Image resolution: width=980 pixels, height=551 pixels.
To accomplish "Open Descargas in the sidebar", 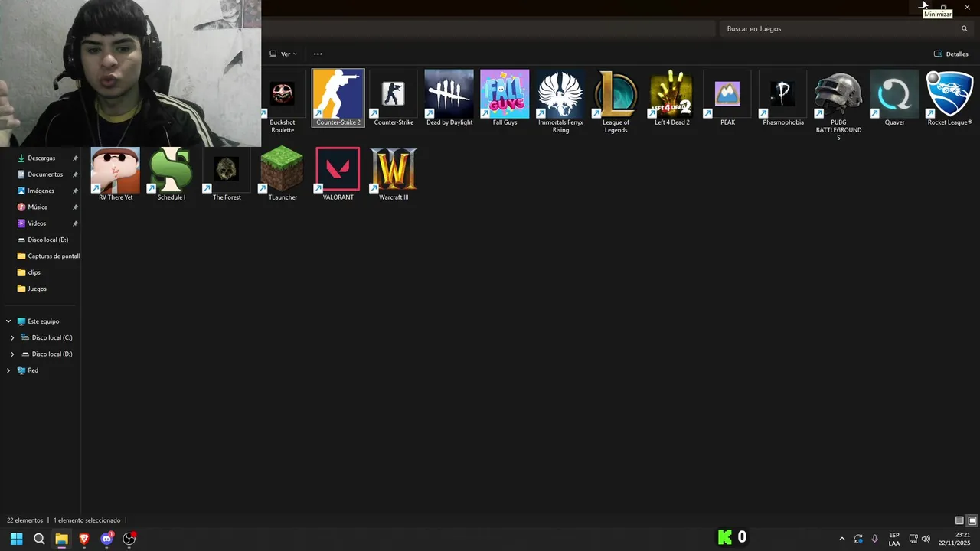I will tap(41, 158).
